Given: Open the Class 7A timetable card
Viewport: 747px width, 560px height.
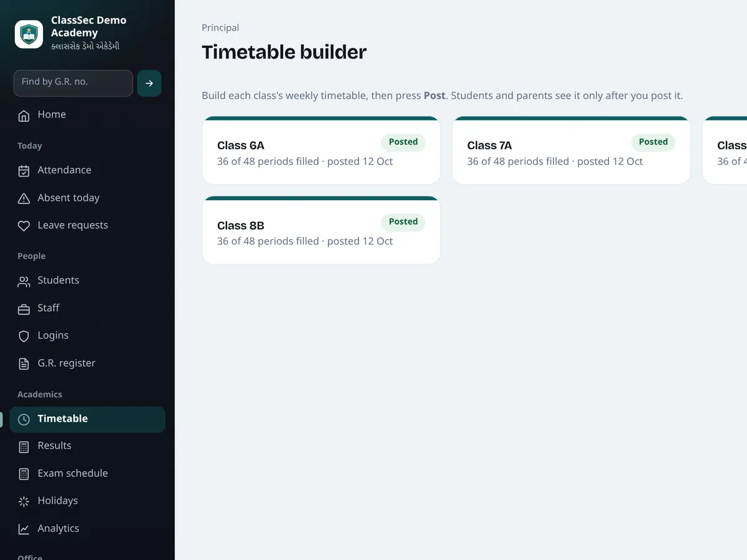Looking at the screenshot, I should click(571, 151).
